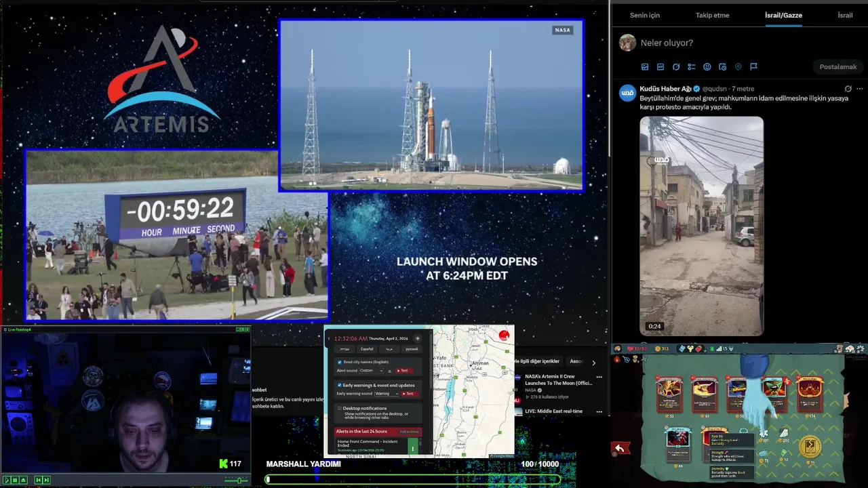
Task: Select shop card priced 88 gold
Action: (678, 445)
